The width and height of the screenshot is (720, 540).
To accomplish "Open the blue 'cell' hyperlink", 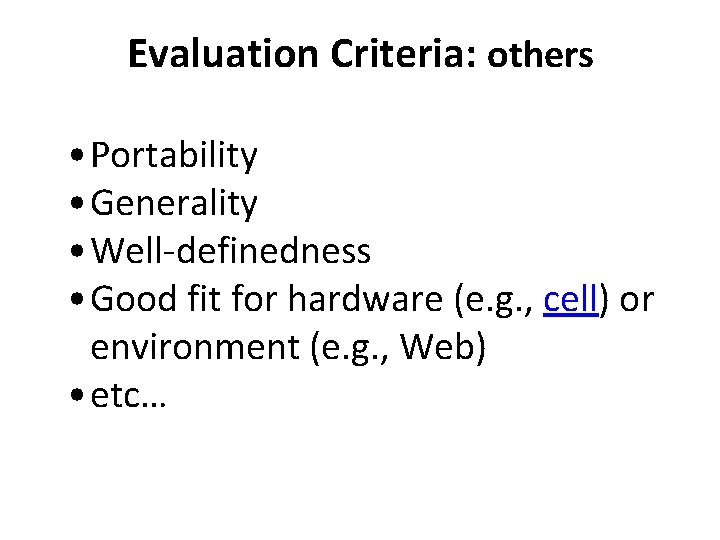I will click(570, 300).
